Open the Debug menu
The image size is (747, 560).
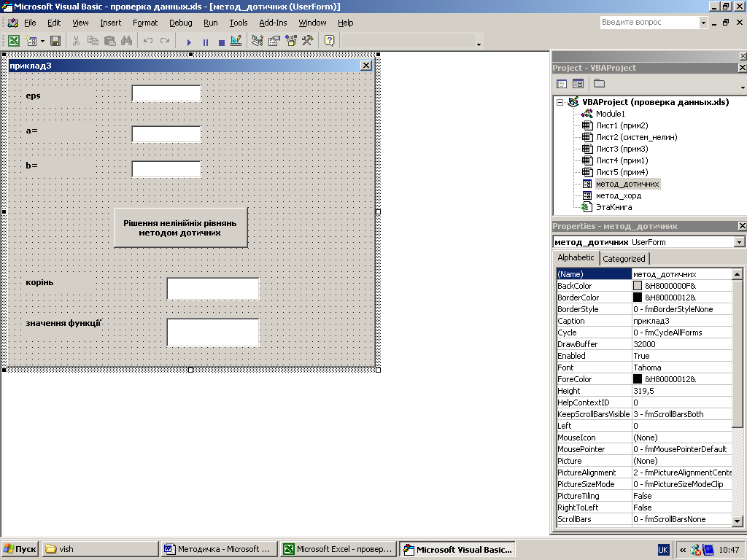point(181,23)
